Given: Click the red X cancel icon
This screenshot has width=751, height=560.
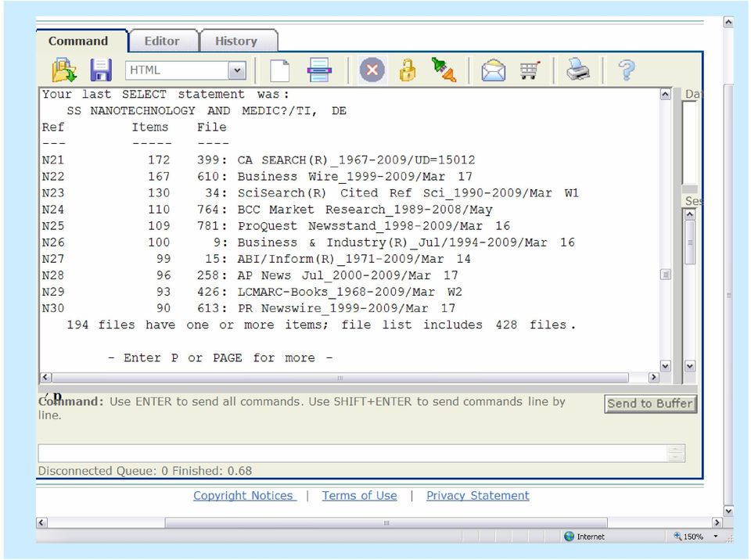Looking at the screenshot, I should 372,70.
